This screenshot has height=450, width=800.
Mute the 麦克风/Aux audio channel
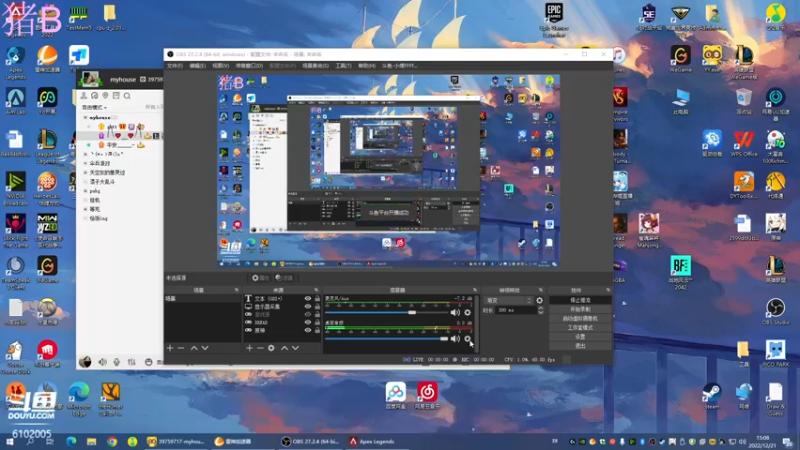455,312
